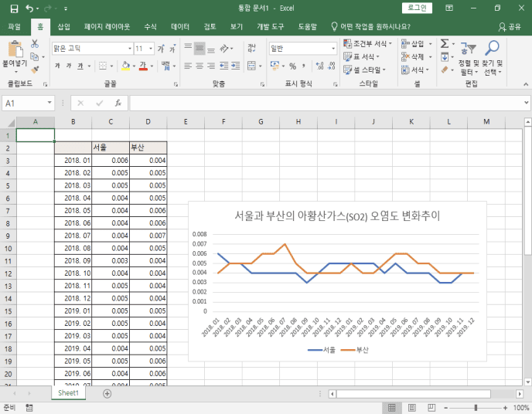Switch to the Data (데이터) ribbon tab
Screen dimensions: 532x414
coord(179,26)
